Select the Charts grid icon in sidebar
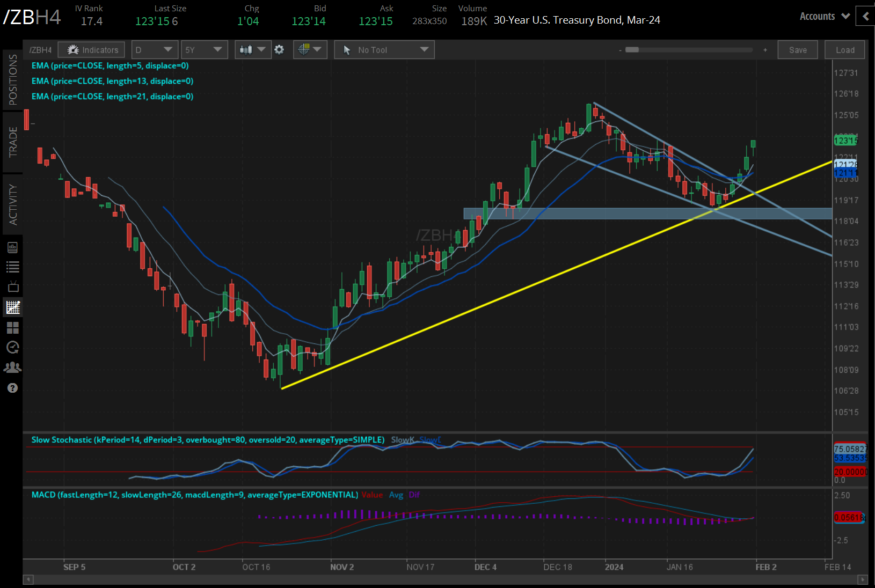Screen dimensions: 875x588 tap(13, 307)
